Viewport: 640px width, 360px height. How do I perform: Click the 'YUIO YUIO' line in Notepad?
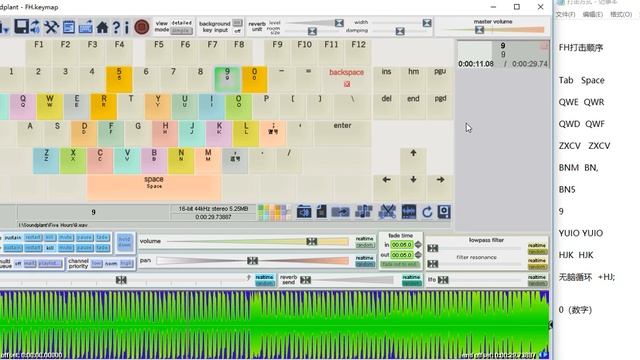pos(580,233)
